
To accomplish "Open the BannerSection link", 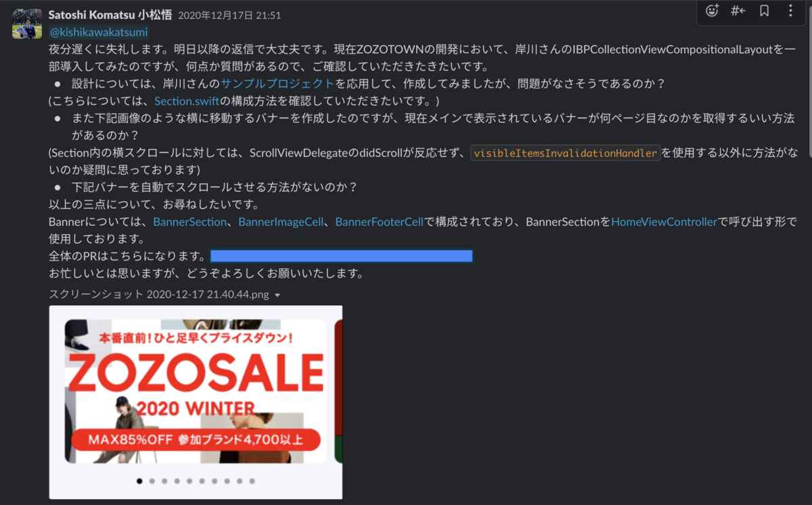I will [189, 222].
